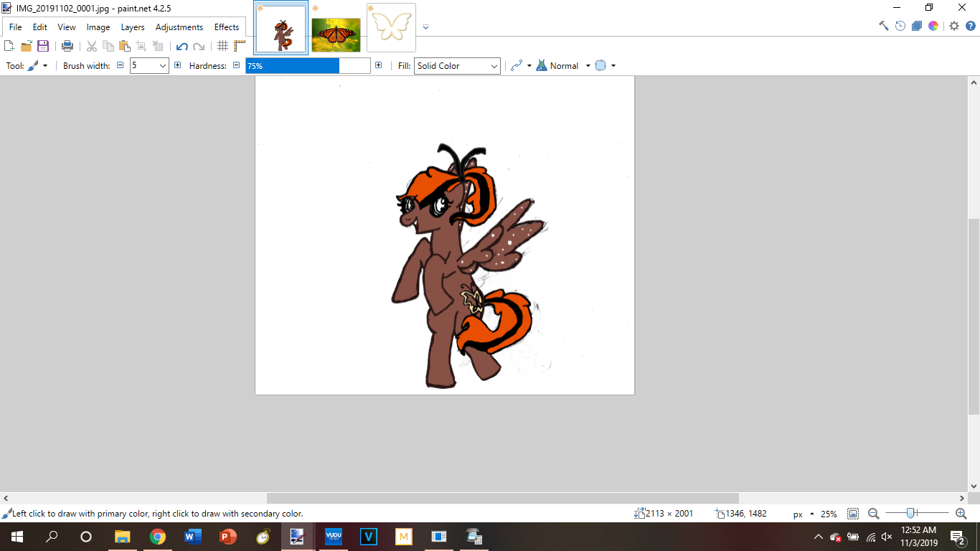Expand the Fill Solid Color dropdown
This screenshot has height=551, width=980.
pyautogui.click(x=494, y=66)
